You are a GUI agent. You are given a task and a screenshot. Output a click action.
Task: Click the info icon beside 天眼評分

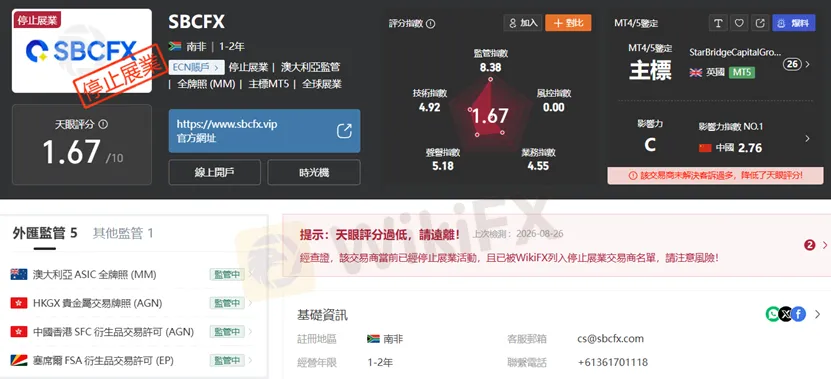tap(103, 124)
